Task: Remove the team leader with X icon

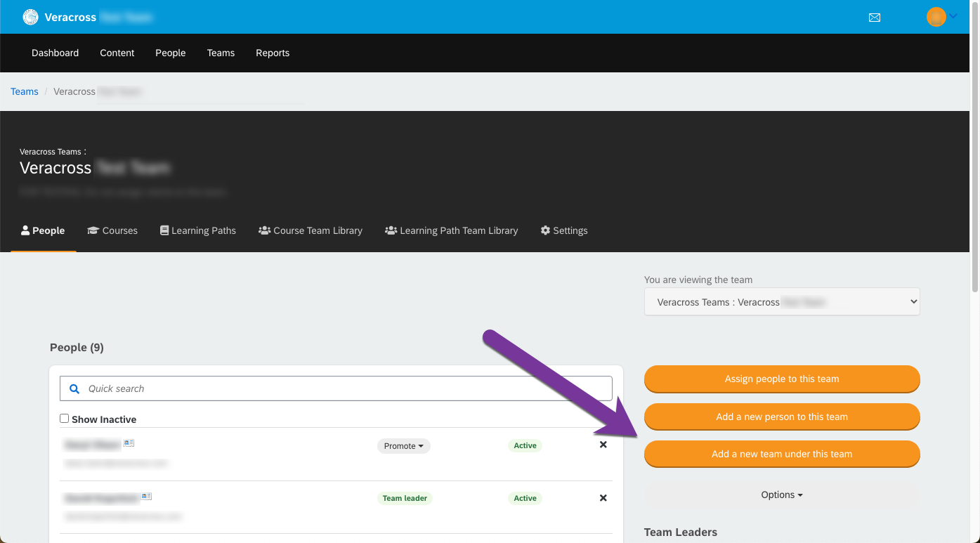Action: pyautogui.click(x=603, y=498)
